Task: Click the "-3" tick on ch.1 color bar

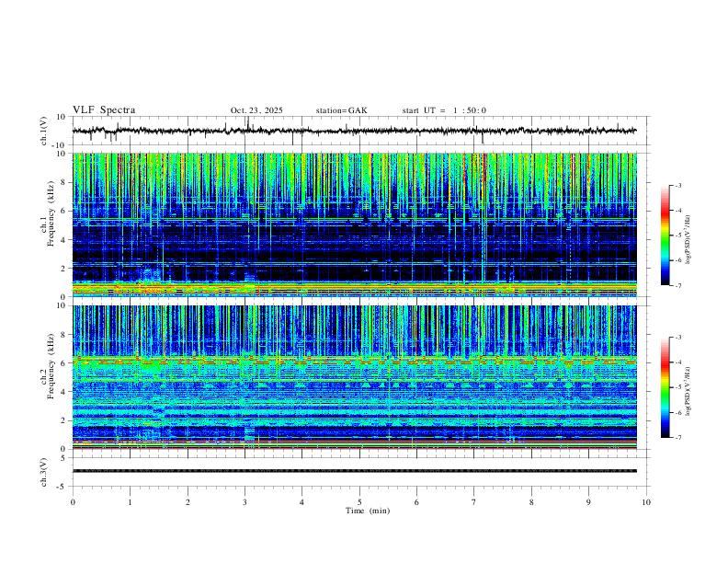Action: coord(677,185)
